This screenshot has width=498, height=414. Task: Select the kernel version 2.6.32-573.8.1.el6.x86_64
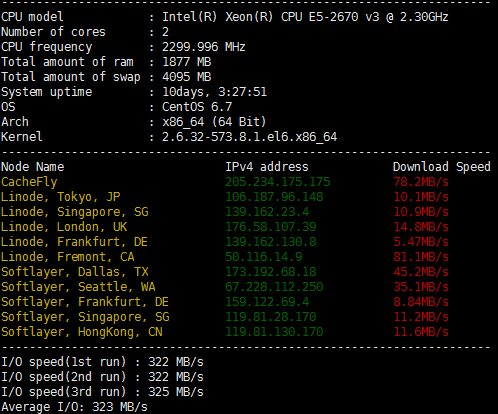249,137
